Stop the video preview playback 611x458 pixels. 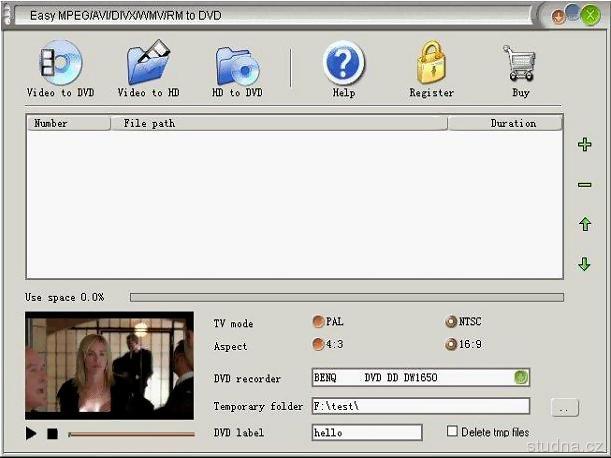(52, 434)
